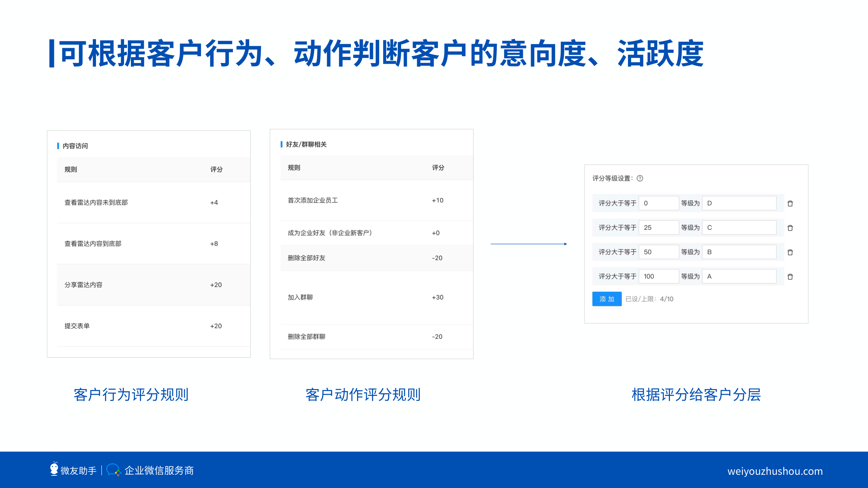Click score threshold field showing 50
This screenshot has width=868, height=488.
658,252
